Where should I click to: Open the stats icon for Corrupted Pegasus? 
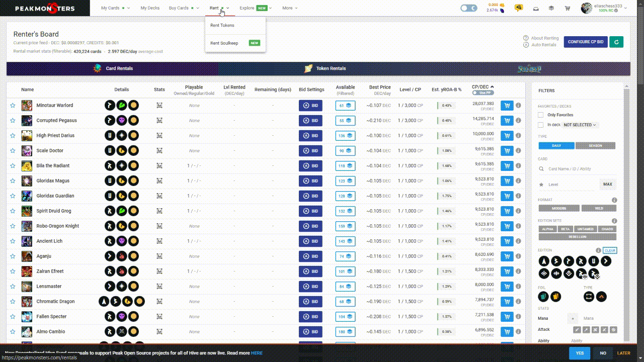click(x=159, y=121)
